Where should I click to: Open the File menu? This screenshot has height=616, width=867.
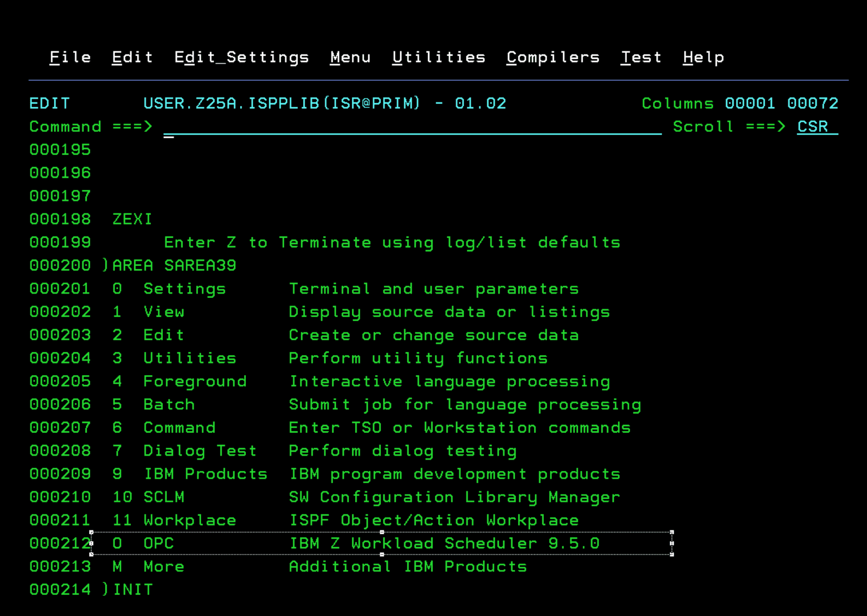[x=70, y=57]
